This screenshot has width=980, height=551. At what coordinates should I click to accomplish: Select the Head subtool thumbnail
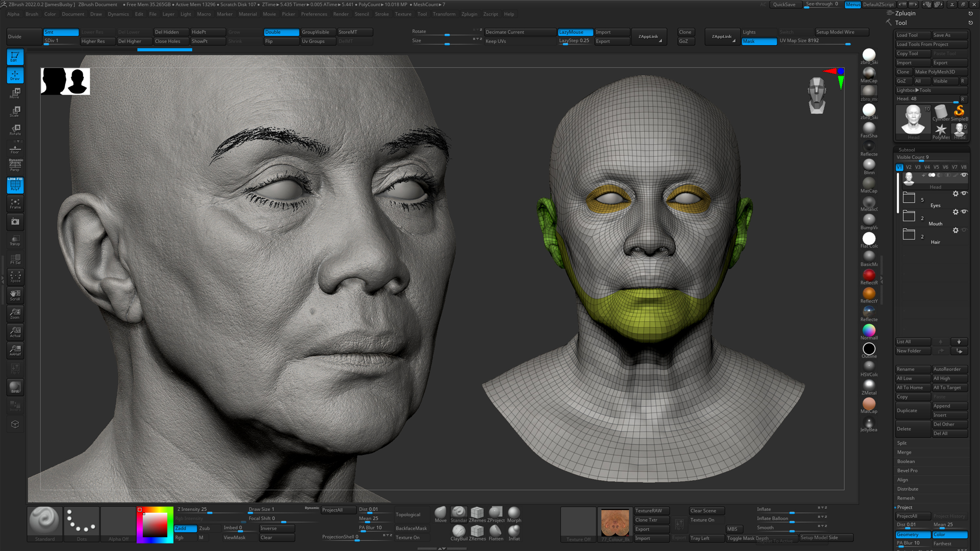[909, 179]
